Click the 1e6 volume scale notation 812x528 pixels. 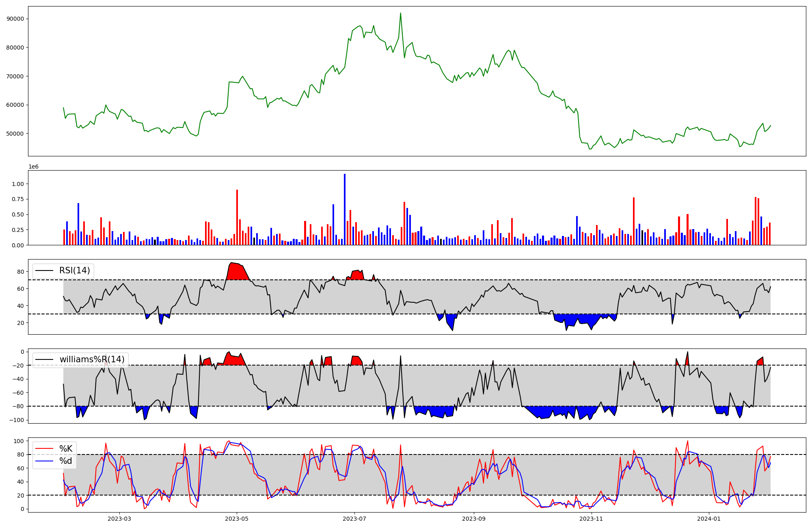33,167
